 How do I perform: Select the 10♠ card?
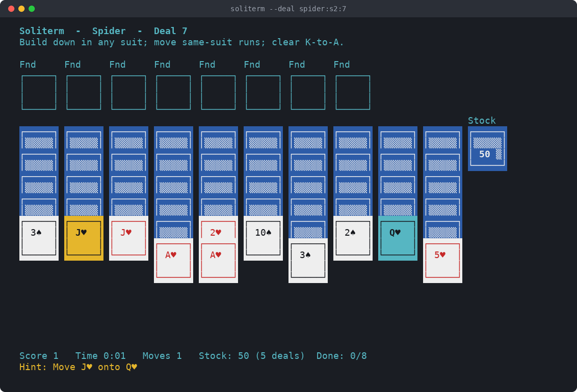click(x=263, y=238)
